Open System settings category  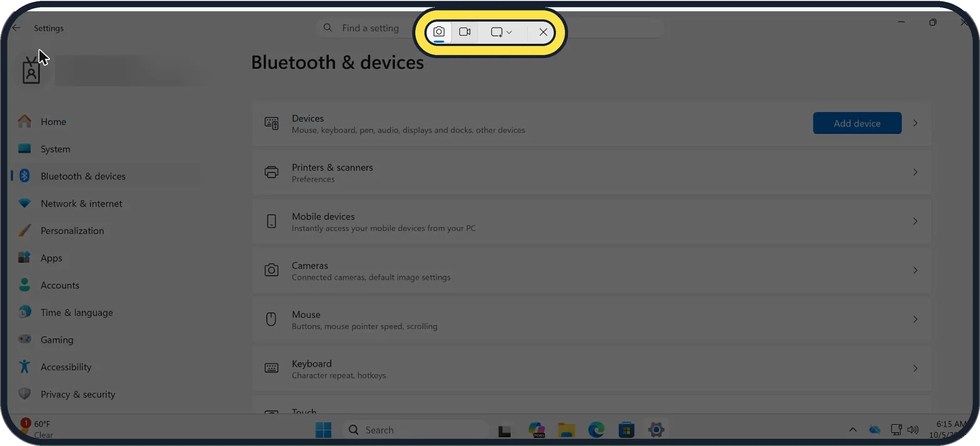pyautogui.click(x=106, y=149)
